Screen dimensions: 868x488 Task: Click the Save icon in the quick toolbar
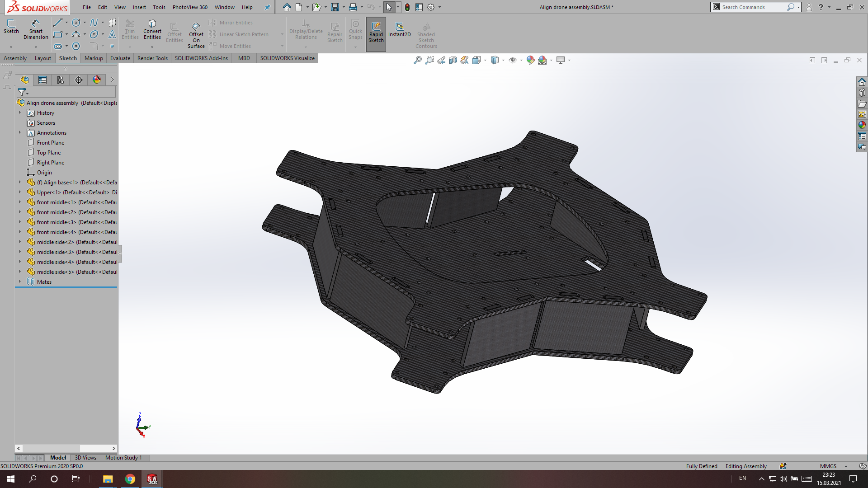click(x=335, y=7)
